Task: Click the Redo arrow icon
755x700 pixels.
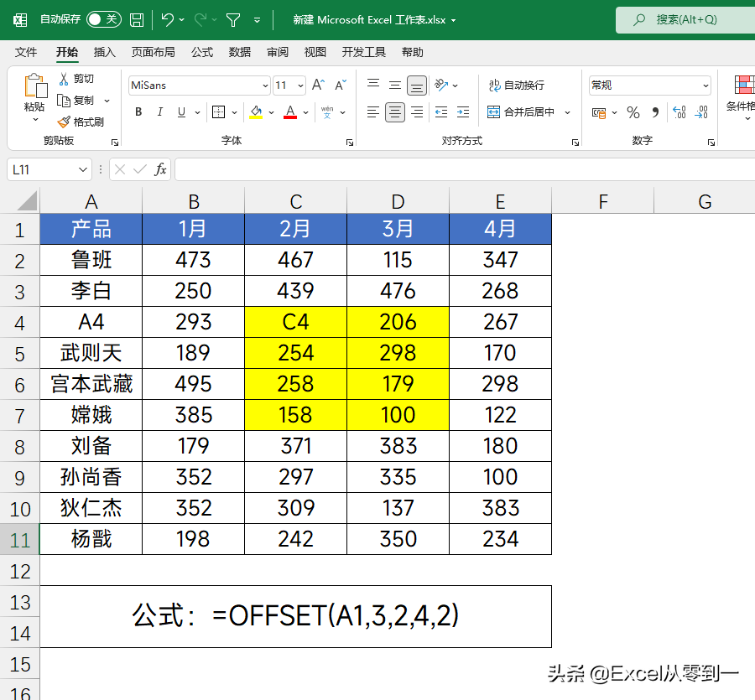Action: pyautogui.click(x=200, y=20)
